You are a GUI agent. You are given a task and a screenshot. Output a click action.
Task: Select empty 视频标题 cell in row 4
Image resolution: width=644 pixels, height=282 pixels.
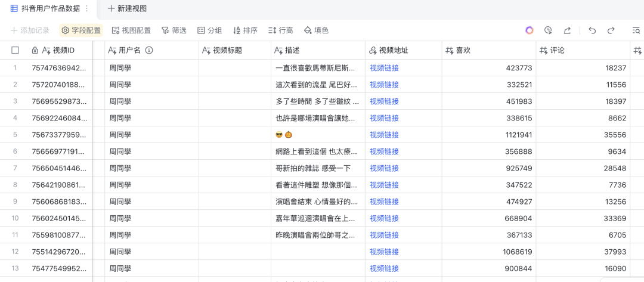tap(235, 118)
